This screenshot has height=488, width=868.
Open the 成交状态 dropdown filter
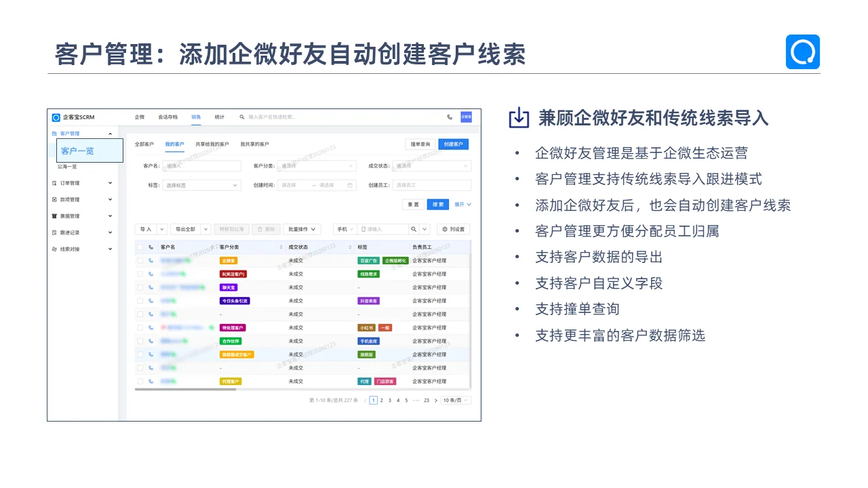pos(432,166)
